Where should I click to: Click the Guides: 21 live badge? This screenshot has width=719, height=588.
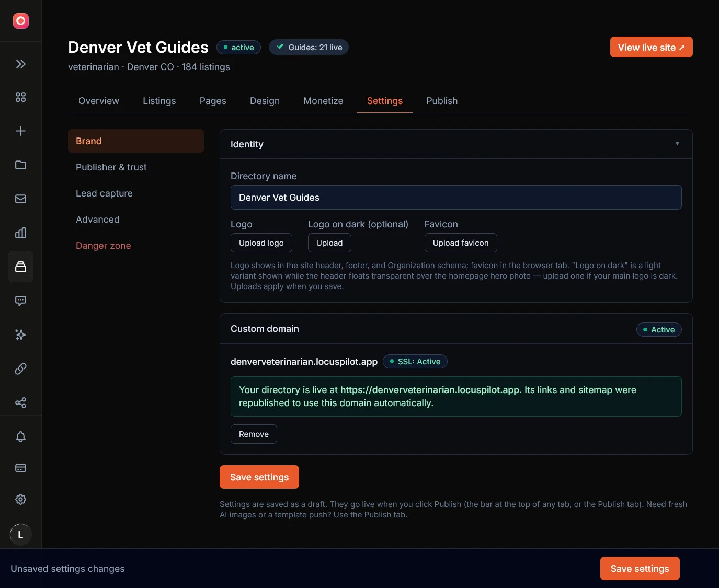click(309, 48)
